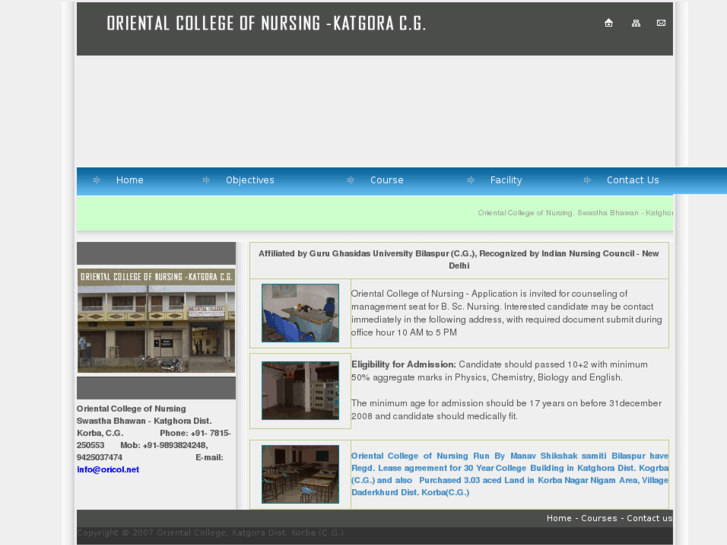Click the 'Swastha Bhawan - Katghora Dist.' address line
727x545 pixels.
(144, 421)
